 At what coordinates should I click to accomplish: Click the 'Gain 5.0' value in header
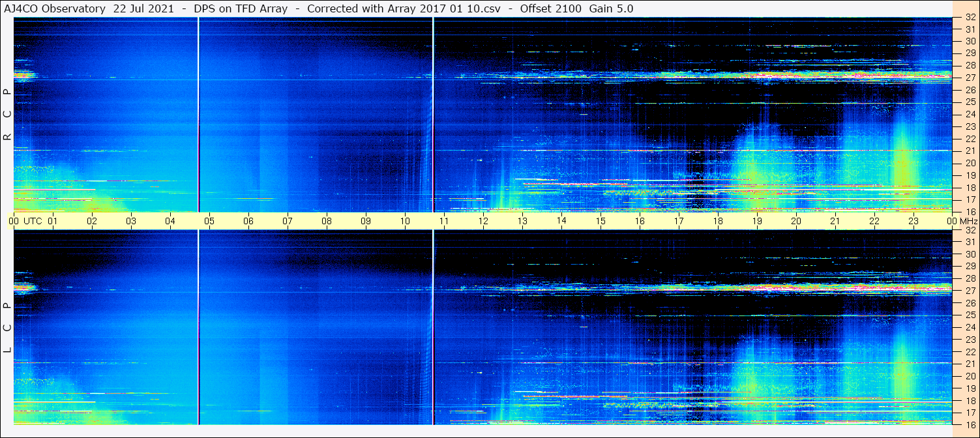point(611,8)
